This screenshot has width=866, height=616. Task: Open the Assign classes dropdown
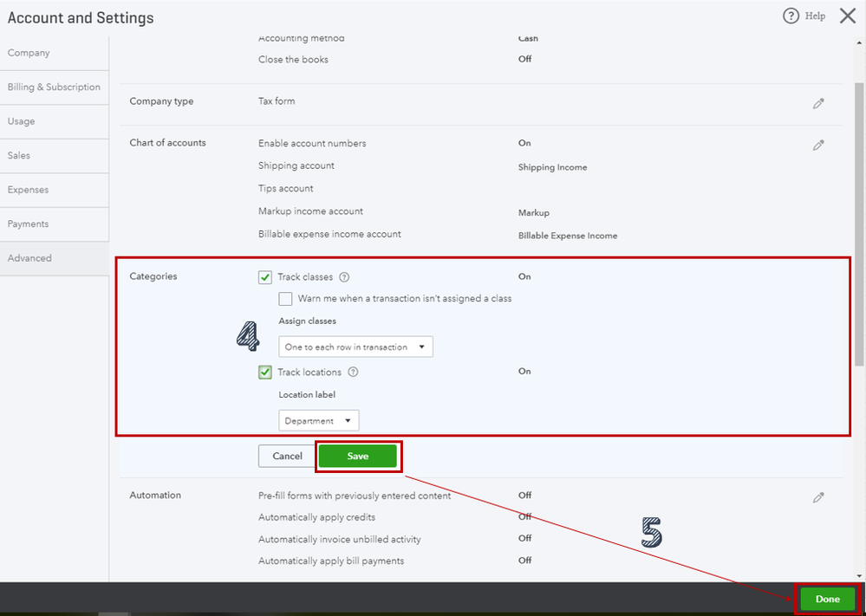[355, 347]
